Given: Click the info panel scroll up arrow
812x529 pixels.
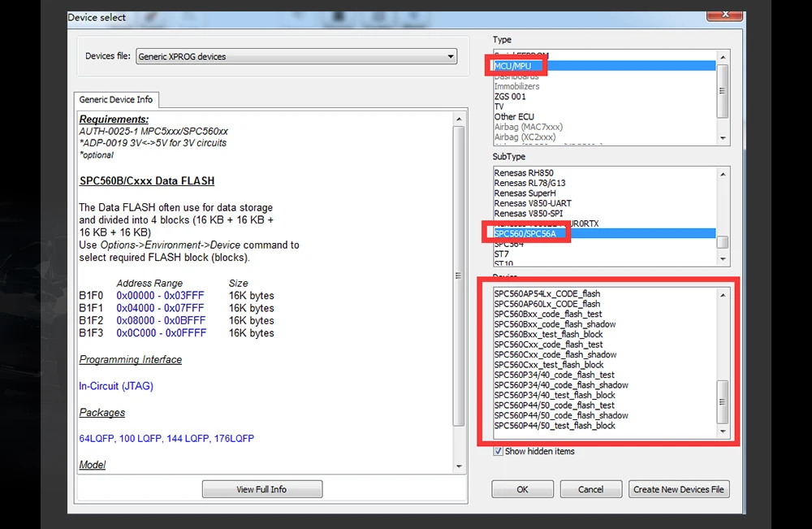Looking at the screenshot, I should pyautogui.click(x=459, y=119).
